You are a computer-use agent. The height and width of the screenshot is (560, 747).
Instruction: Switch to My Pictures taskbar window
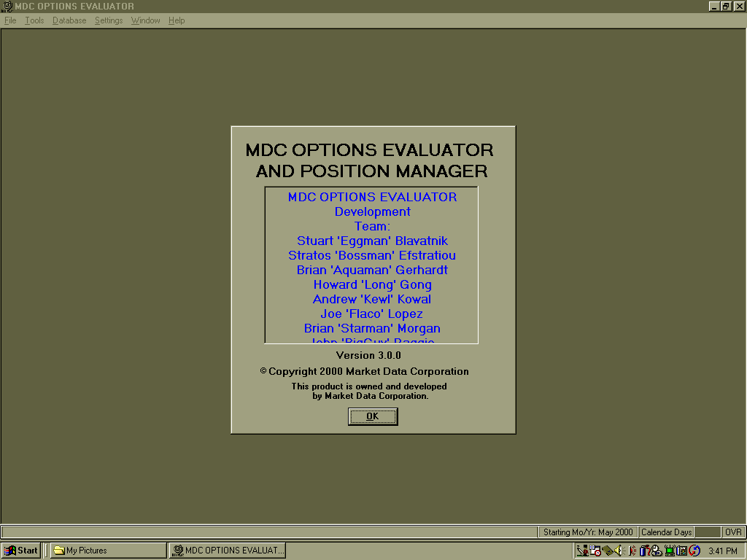(108, 551)
